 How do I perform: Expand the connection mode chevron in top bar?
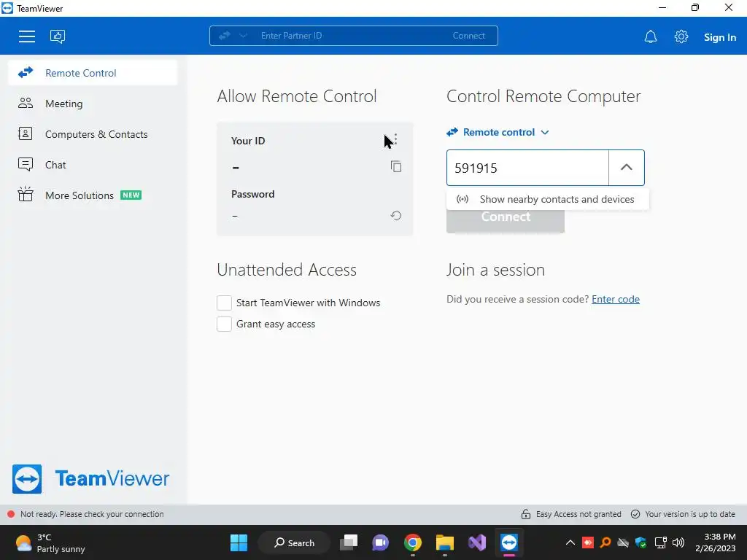[x=243, y=36]
